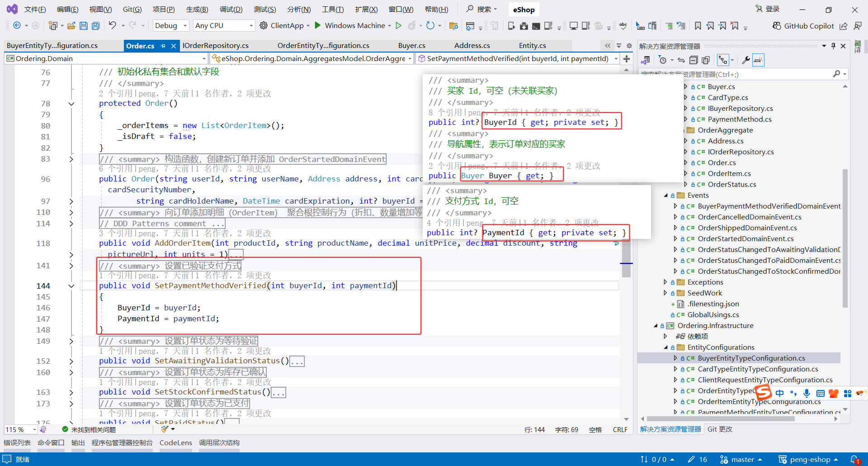The height and width of the screenshot is (466, 868).
Task: Save the current file with the single-disk icon
Action: pos(84,26)
